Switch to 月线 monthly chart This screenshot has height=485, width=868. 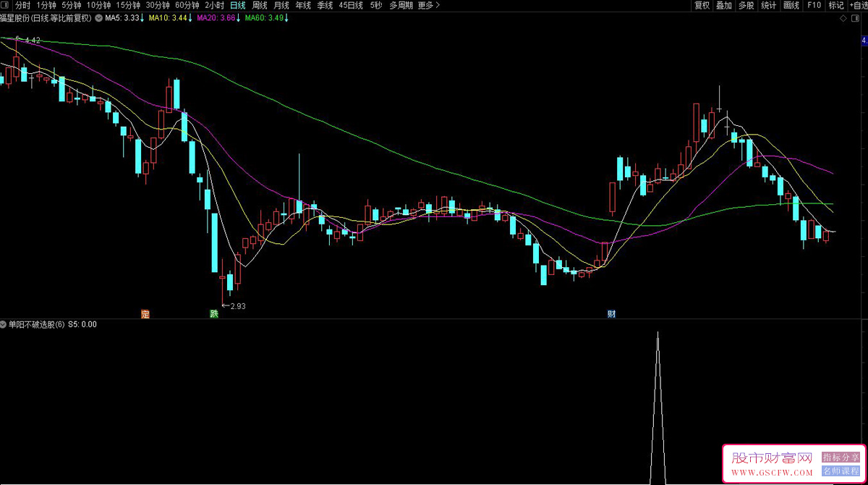point(281,5)
